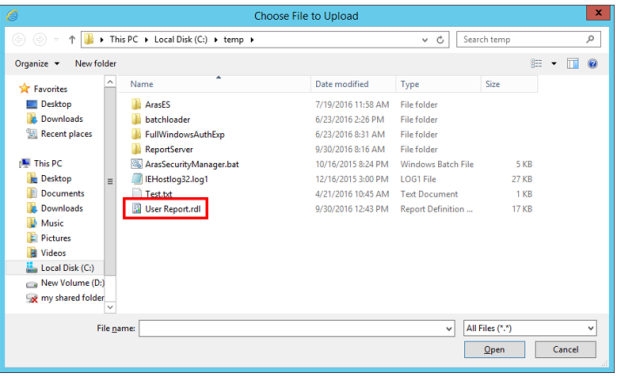Screen dimensions: 617x377
Task: Click the Favorites star icon
Action: (24, 89)
